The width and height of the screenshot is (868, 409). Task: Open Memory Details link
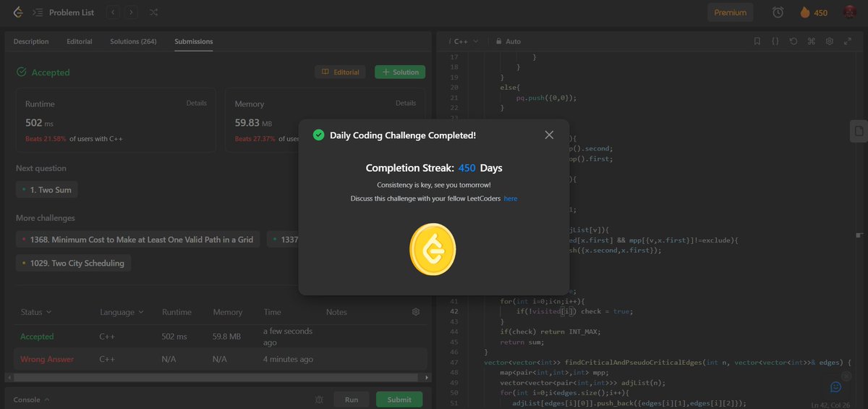[x=406, y=104]
